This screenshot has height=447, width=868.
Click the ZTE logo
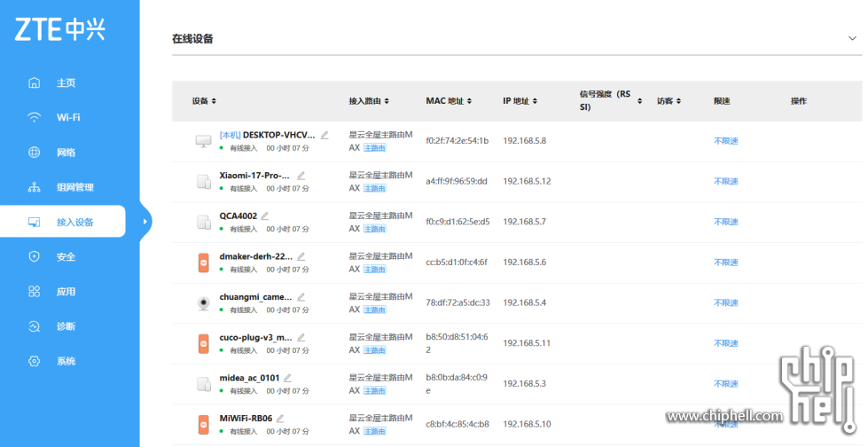point(59,29)
